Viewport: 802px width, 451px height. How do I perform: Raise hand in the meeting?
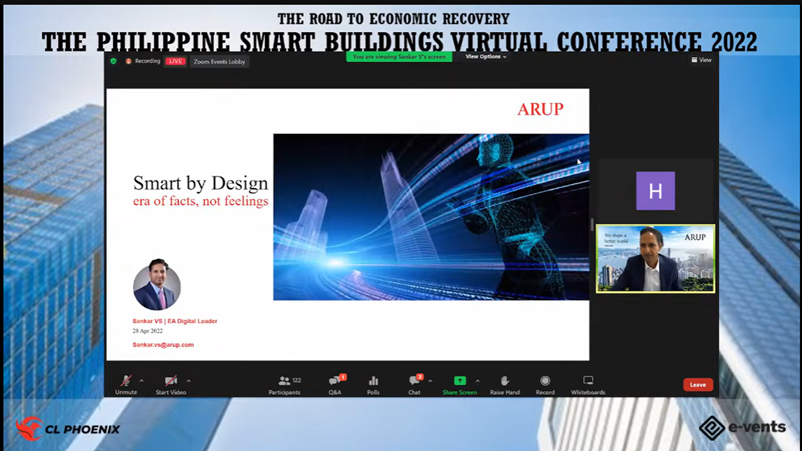click(505, 385)
